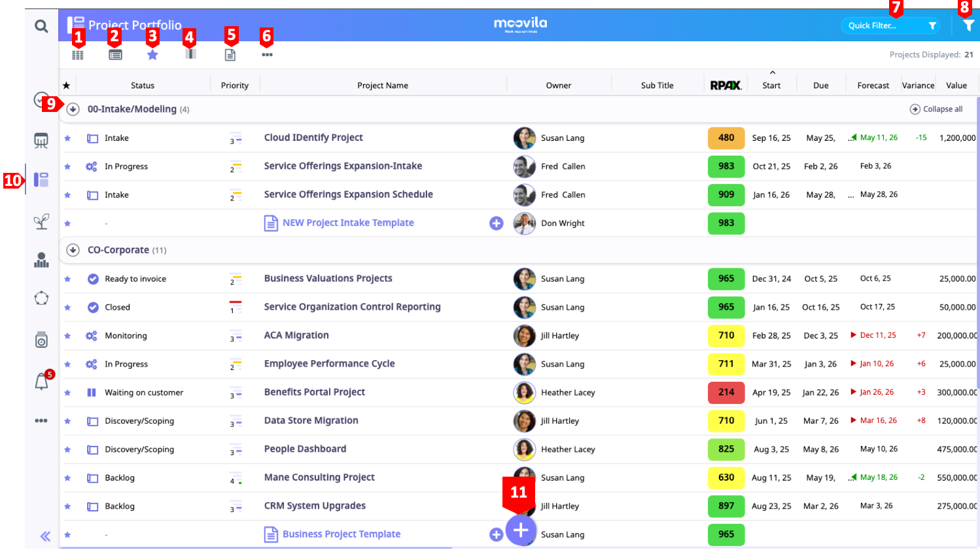
Task: Open the grid view toolbar icon
Action: pos(78,55)
